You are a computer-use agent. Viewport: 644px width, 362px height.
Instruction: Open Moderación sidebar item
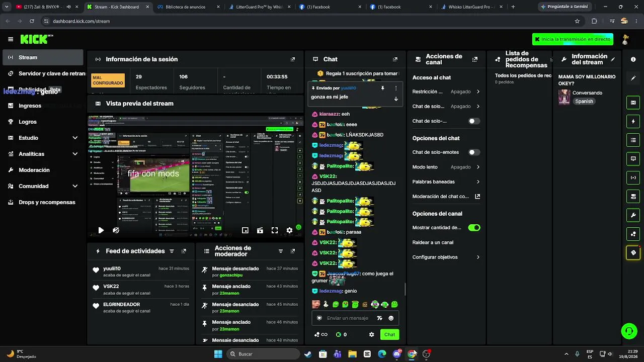click(x=42, y=170)
